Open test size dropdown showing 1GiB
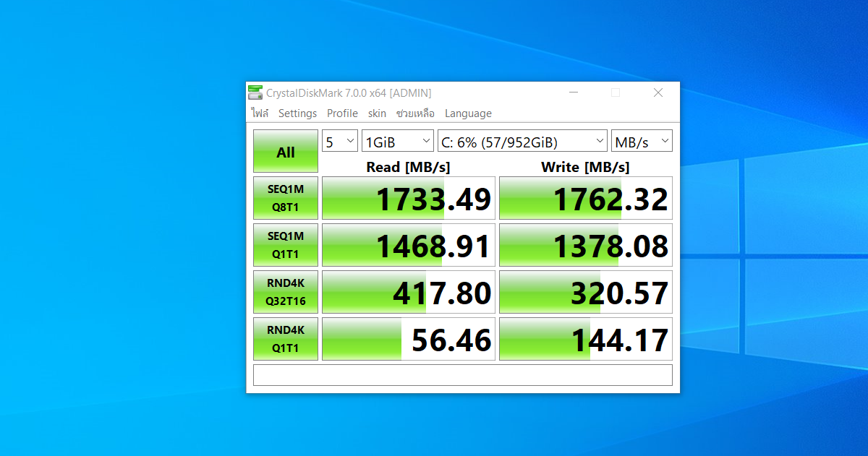This screenshot has height=456, width=868. pyautogui.click(x=398, y=141)
